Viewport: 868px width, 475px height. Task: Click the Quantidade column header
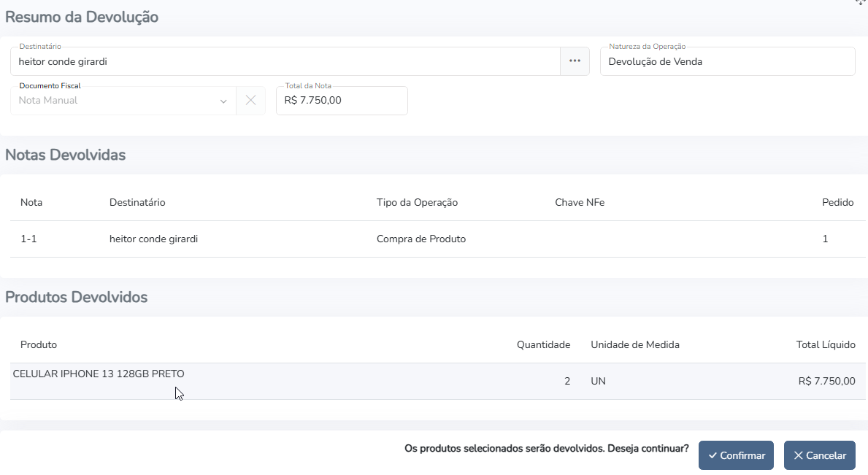click(543, 344)
